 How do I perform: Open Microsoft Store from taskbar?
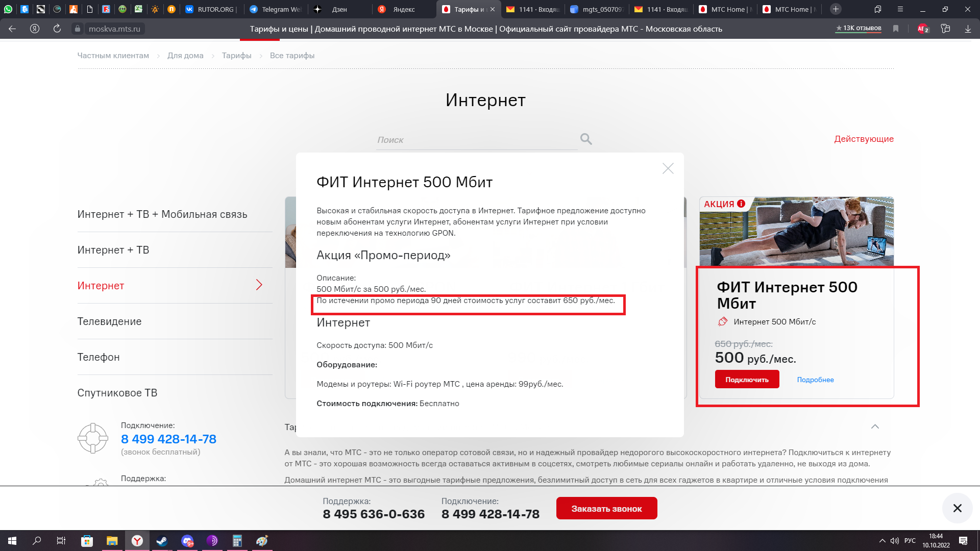(87, 541)
